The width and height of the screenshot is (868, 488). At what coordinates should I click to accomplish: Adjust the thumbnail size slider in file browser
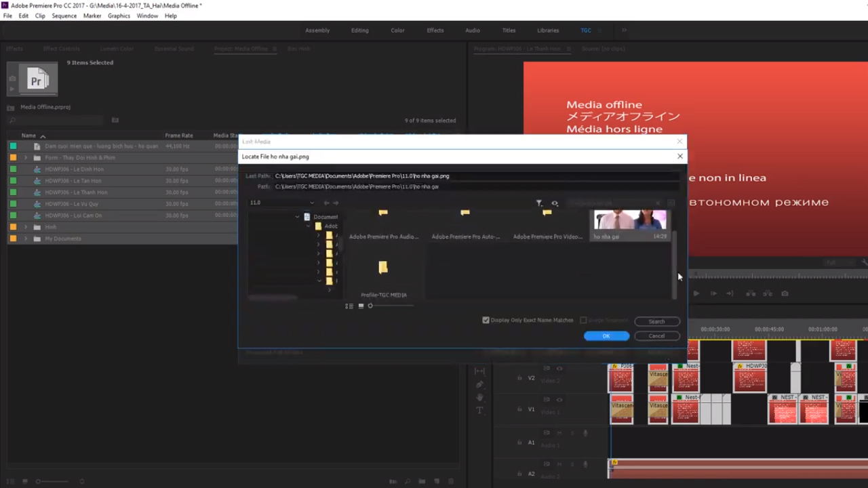coord(391,306)
